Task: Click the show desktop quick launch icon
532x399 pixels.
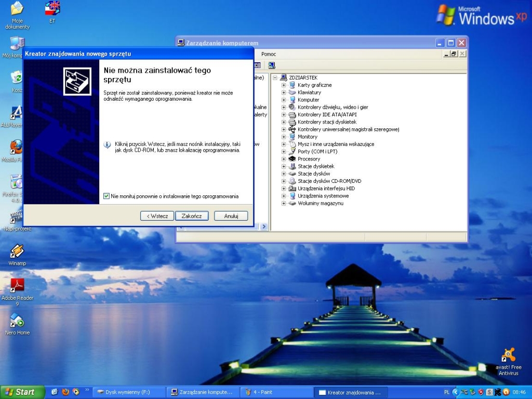Action: (55, 392)
